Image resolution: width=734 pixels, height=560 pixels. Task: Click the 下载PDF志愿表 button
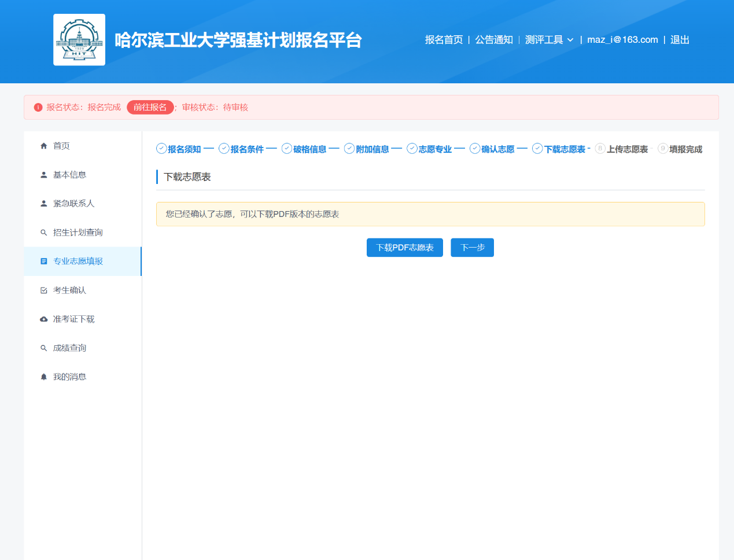click(404, 248)
